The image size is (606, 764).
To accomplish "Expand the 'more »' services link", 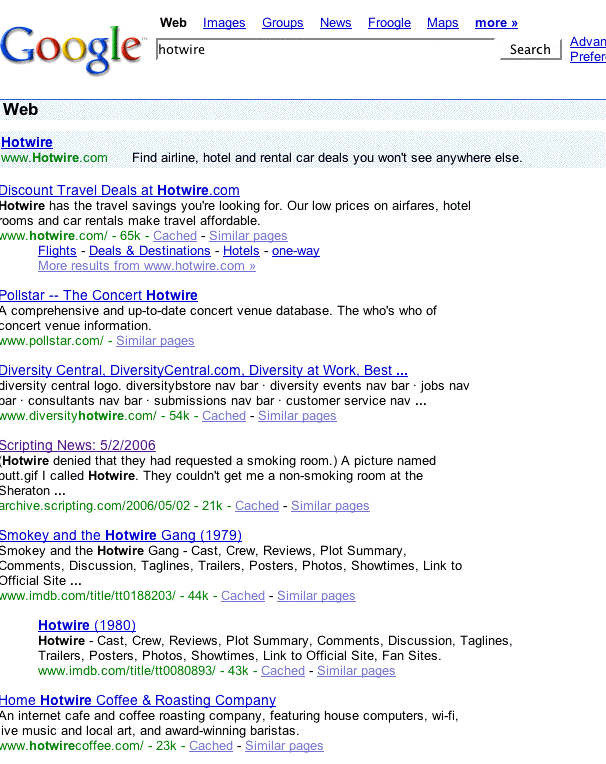I will point(496,23).
